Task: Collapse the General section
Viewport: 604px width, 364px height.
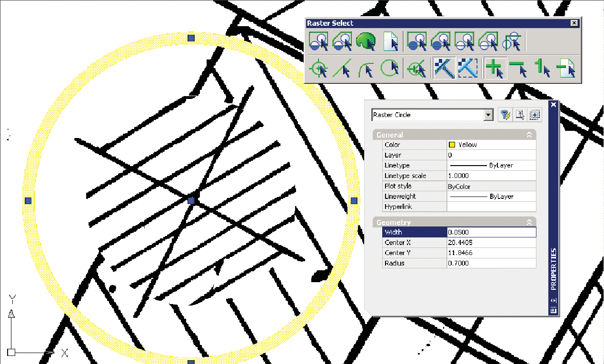Action: point(529,135)
